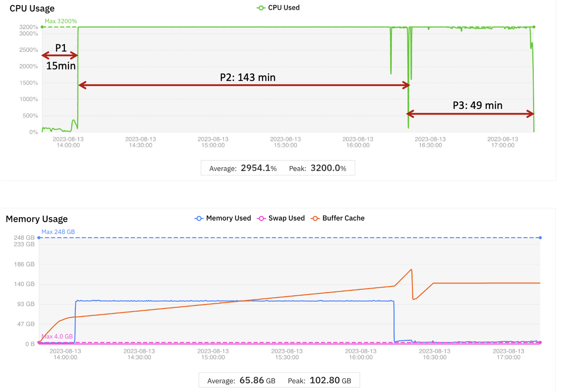Click the 15:30:00 tick on CPU chart

tap(285, 142)
